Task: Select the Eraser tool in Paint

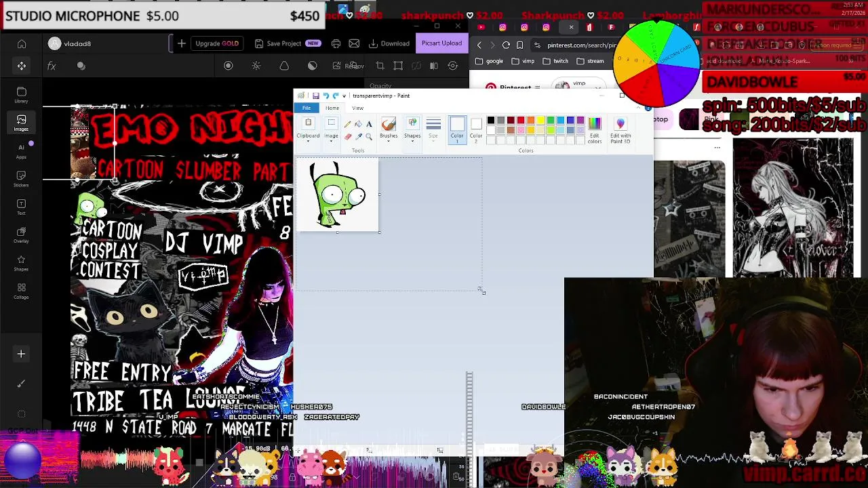Action: tap(348, 136)
